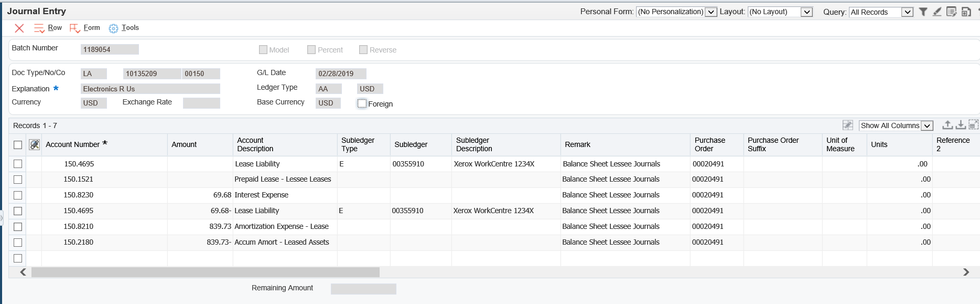The height and width of the screenshot is (304, 980).
Task: Click the Tools gear icon
Action: pyautogui.click(x=113, y=28)
